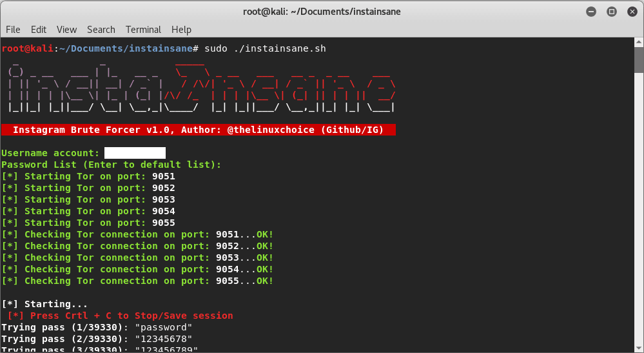Open the Terminal menu
Image resolution: width=644 pixels, height=353 pixels.
tap(143, 30)
